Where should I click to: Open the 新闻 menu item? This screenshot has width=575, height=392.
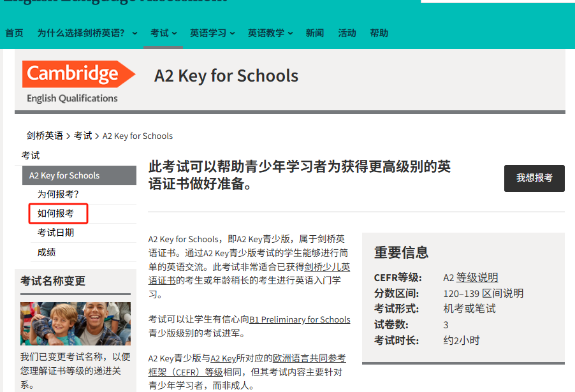pos(315,33)
